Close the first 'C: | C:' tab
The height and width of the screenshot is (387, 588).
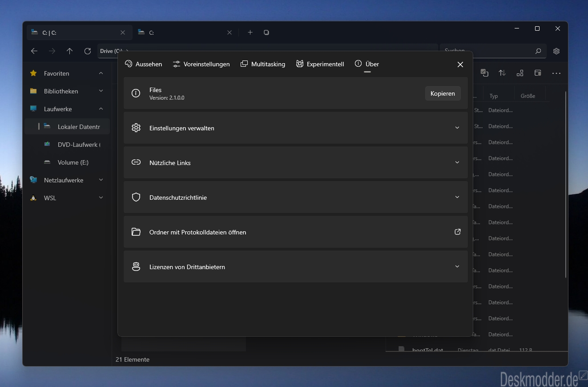123,32
